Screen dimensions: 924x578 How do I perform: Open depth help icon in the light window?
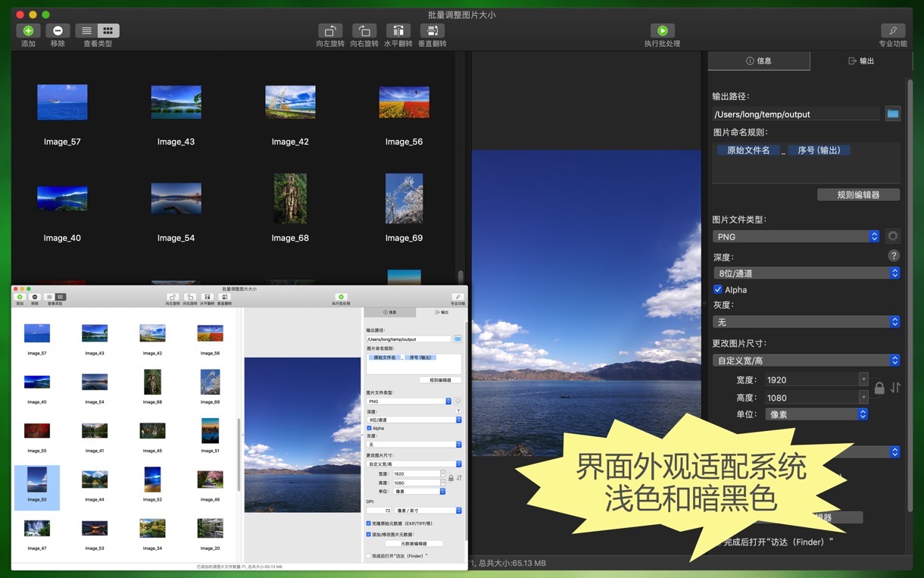(x=458, y=411)
